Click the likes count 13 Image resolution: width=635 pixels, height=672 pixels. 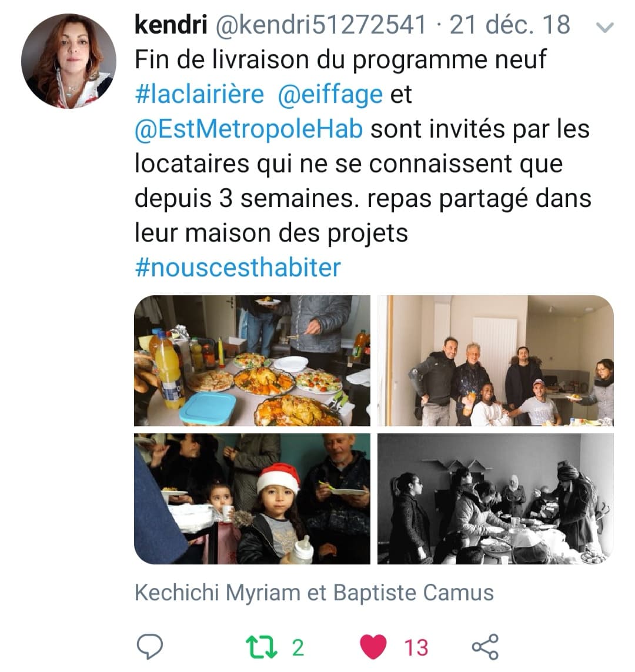(x=416, y=647)
